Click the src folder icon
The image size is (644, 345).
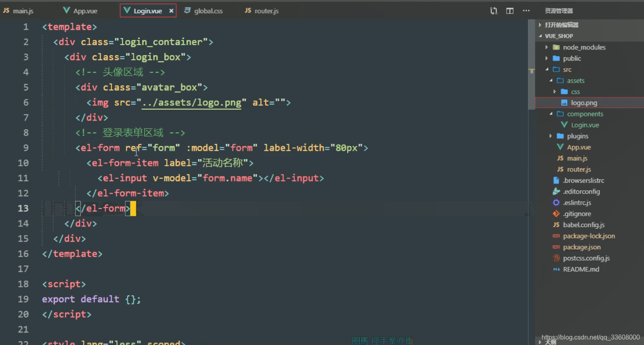point(556,69)
